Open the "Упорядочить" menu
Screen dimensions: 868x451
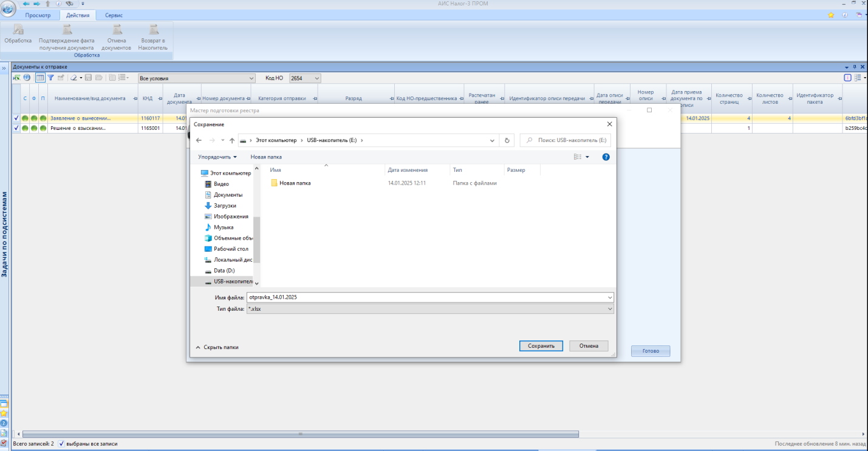[217, 157]
